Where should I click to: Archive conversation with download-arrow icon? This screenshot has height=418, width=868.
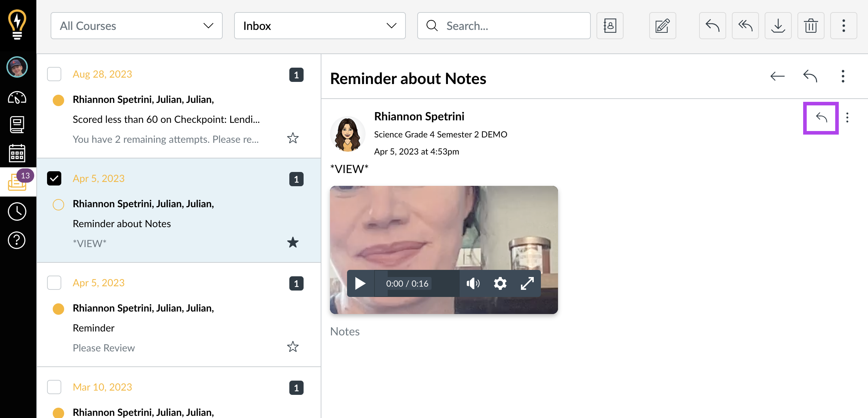(x=778, y=26)
